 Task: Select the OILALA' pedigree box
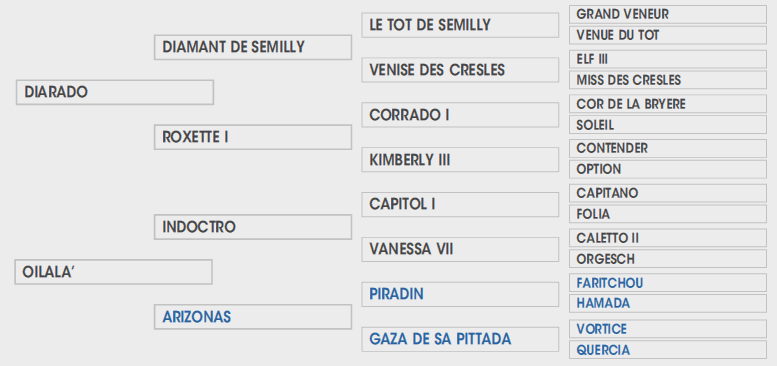113,272
